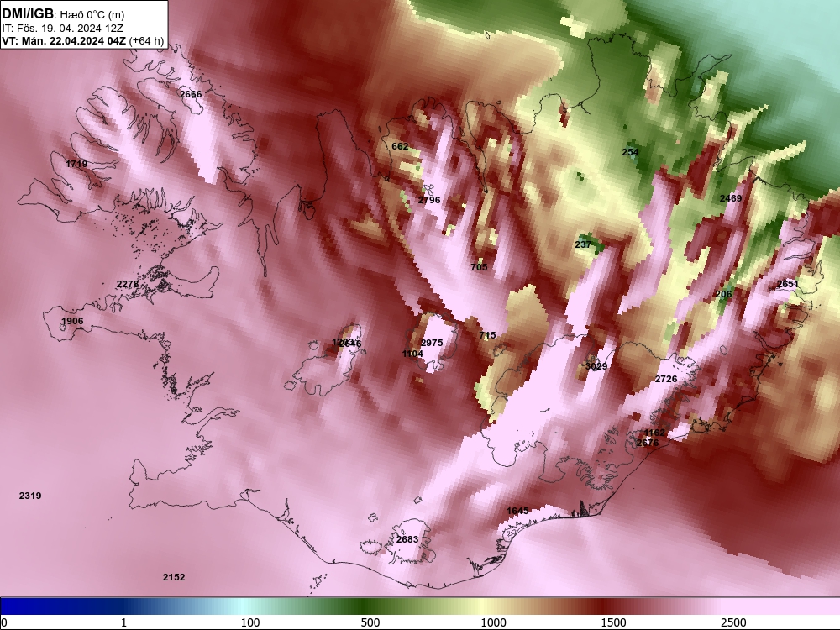840x630 pixels.
Task: Click the 100 tick on color scale
Action: [250, 622]
